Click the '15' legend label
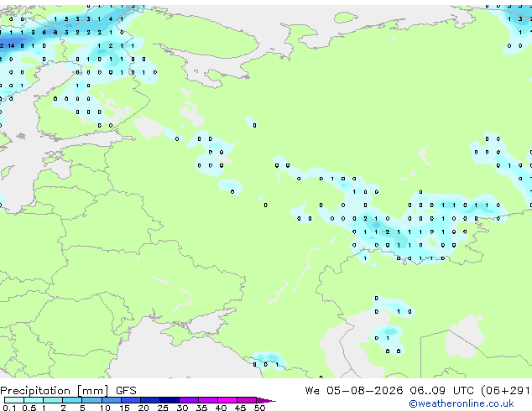The image size is (532, 411). click(x=124, y=408)
